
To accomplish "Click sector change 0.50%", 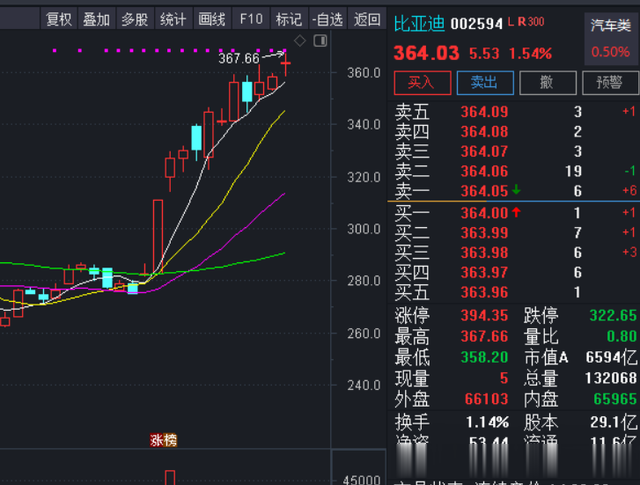I will (610, 52).
